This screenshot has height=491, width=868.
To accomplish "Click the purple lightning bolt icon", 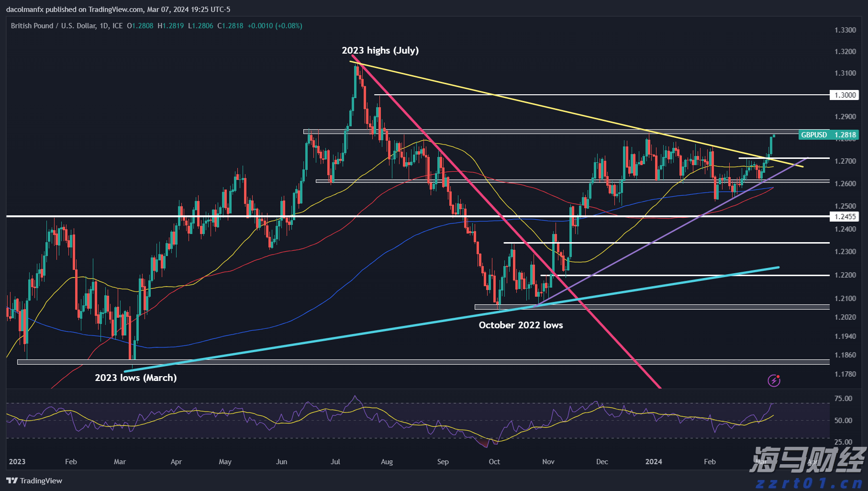I will [x=774, y=380].
